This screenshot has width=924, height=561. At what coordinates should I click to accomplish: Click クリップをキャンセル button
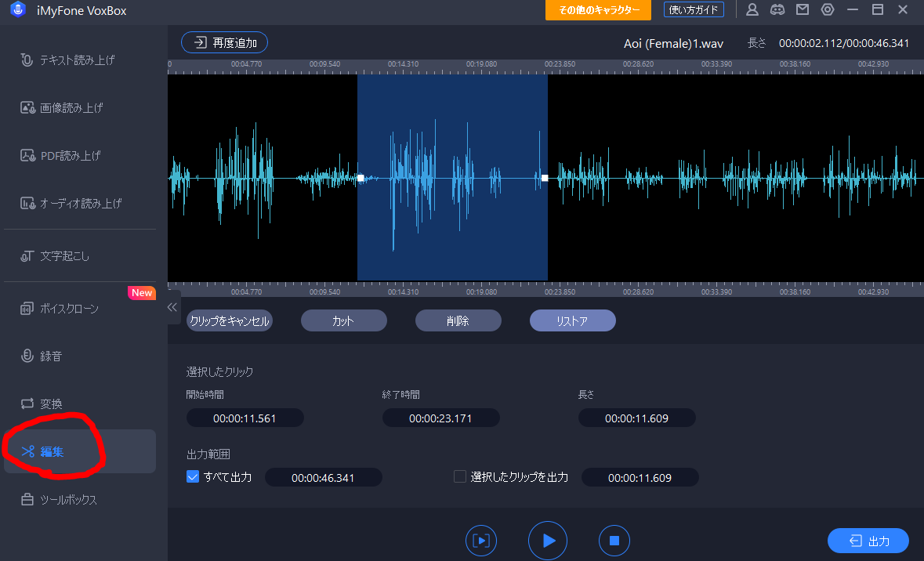229,321
